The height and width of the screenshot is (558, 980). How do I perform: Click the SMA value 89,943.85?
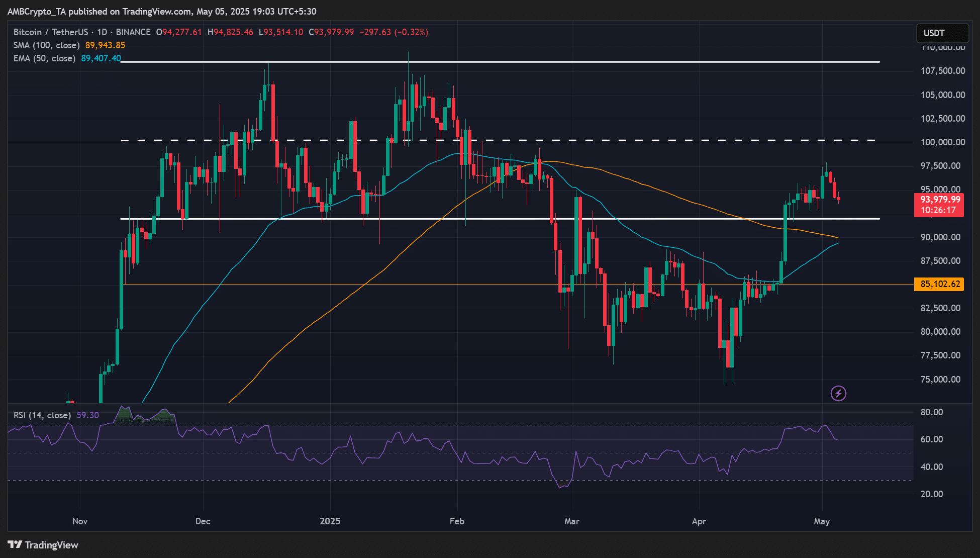105,45
